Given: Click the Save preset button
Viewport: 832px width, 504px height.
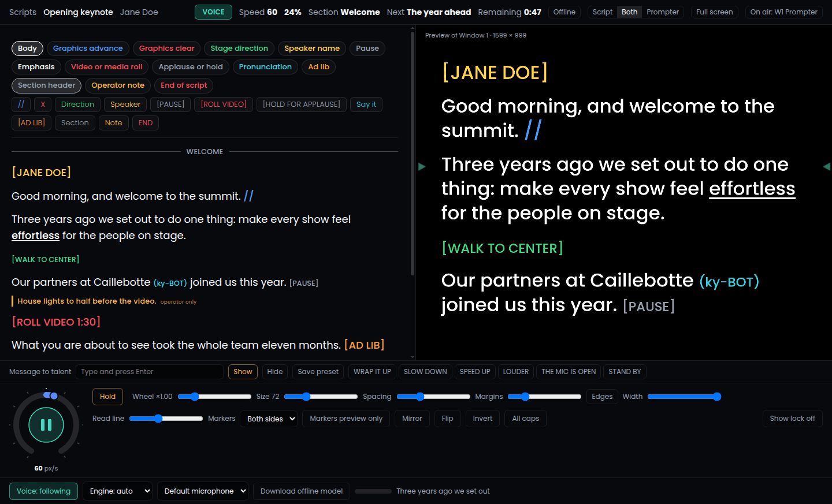Looking at the screenshot, I should pyautogui.click(x=318, y=372).
